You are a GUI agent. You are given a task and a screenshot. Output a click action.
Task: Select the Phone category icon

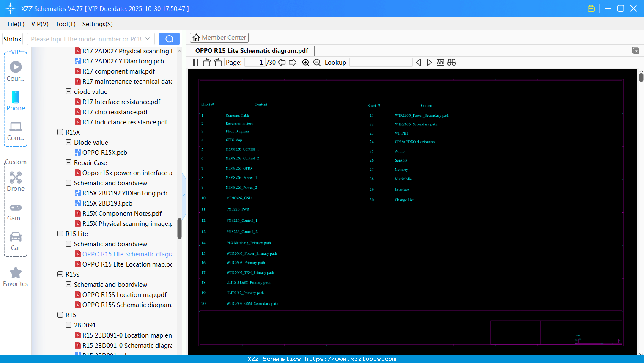coord(16,101)
